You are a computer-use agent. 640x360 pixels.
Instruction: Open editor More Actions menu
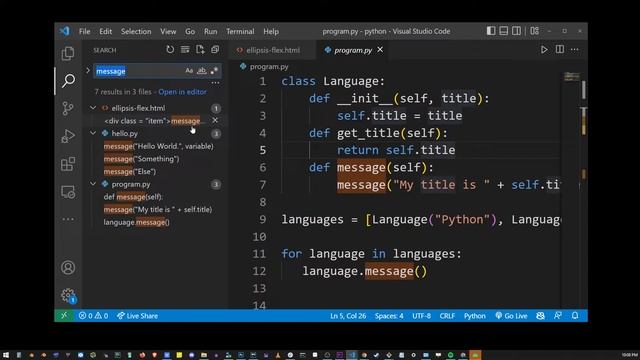[x=575, y=50]
